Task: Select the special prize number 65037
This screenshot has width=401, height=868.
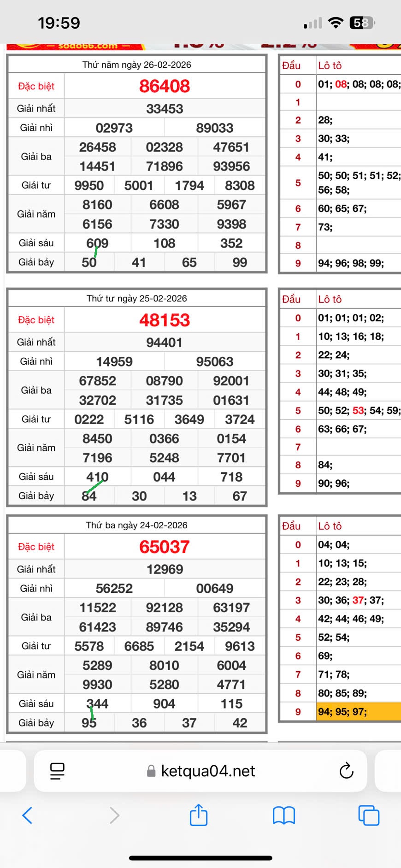Action: (x=165, y=547)
